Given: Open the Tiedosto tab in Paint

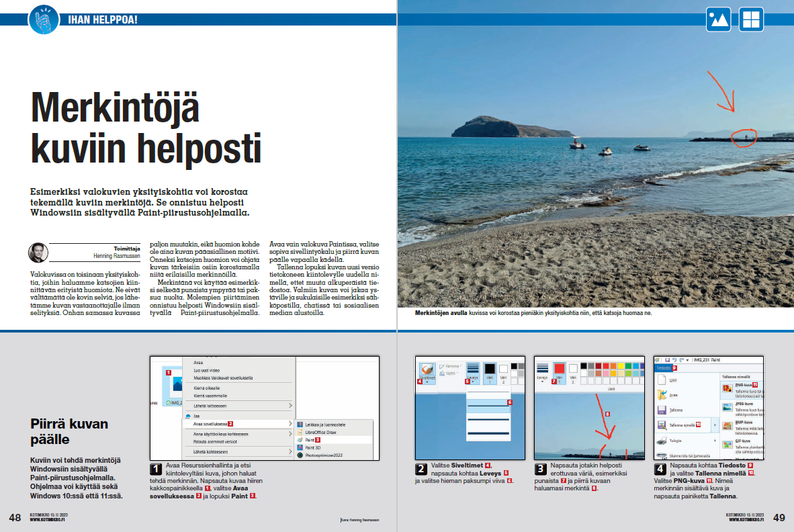Looking at the screenshot, I should coord(664,368).
